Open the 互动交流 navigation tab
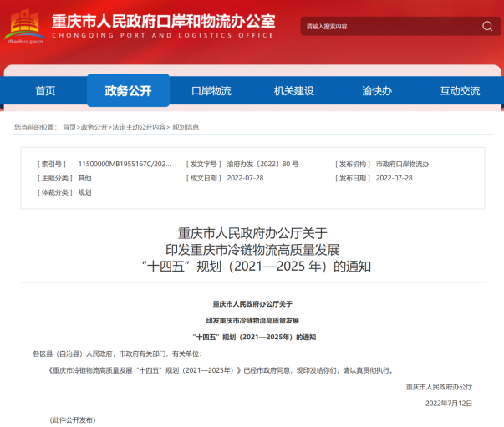Viewport: 504px width, 427px height. 460,91
